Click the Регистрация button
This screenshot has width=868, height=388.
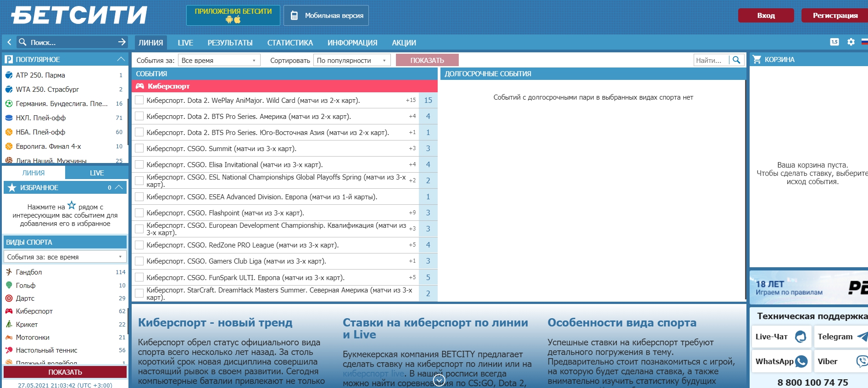[835, 16]
